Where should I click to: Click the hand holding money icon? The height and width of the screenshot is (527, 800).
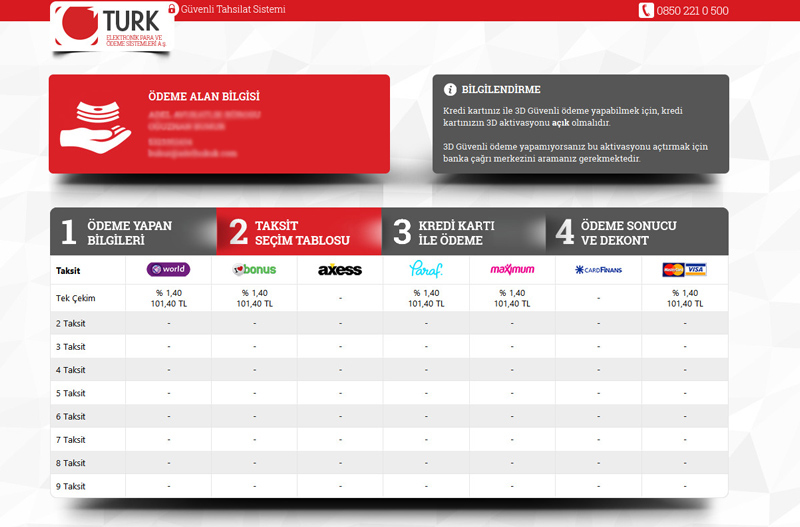(x=96, y=125)
